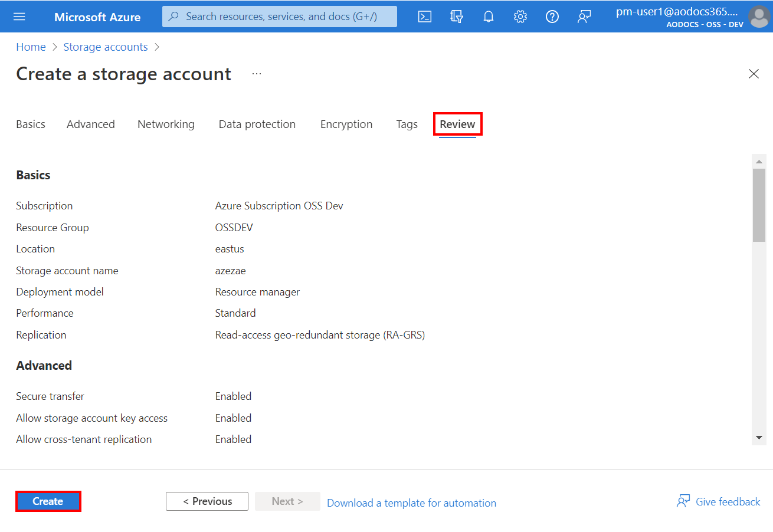Open the Help question mark menu
773x532 pixels.
(552, 17)
